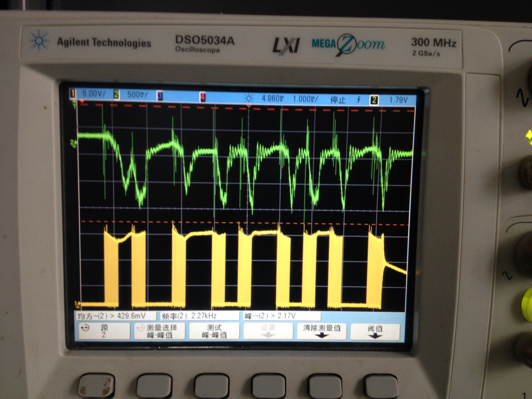Cycle the 测量选择 峰-峰值 softkey

click(x=160, y=331)
